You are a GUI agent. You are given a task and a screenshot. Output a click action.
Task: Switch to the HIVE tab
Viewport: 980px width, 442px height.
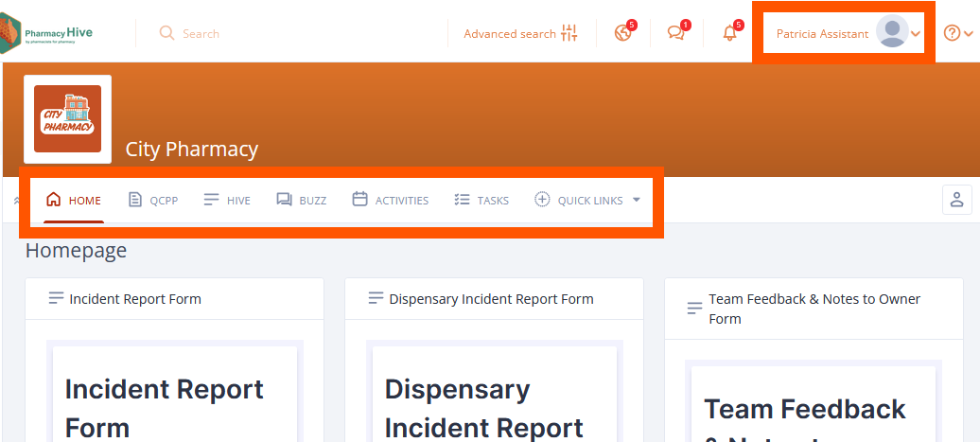(x=227, y=201)
